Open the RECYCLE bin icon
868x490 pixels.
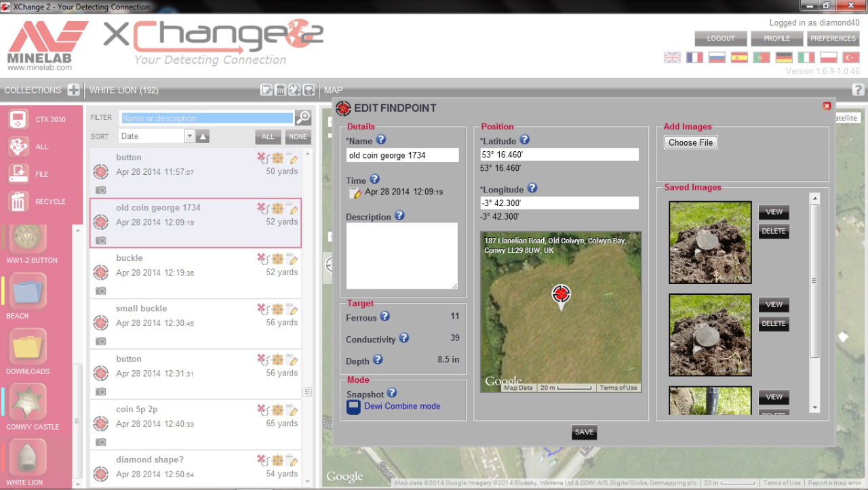(18, 201)
